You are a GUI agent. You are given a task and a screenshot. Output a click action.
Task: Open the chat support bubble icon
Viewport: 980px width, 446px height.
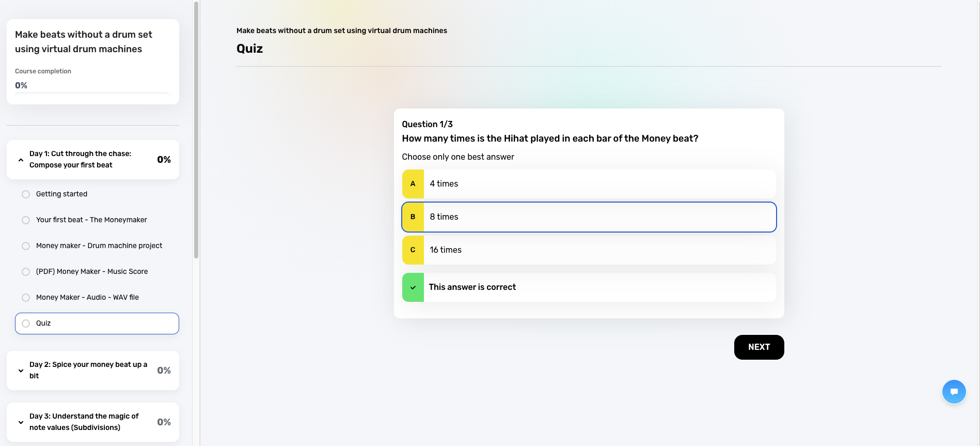(954, 392)
